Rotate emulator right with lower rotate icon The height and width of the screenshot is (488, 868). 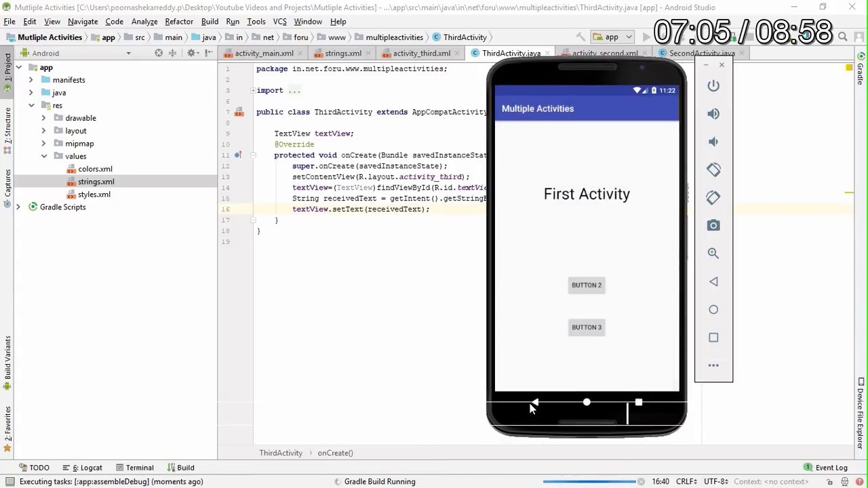[713, 197]
